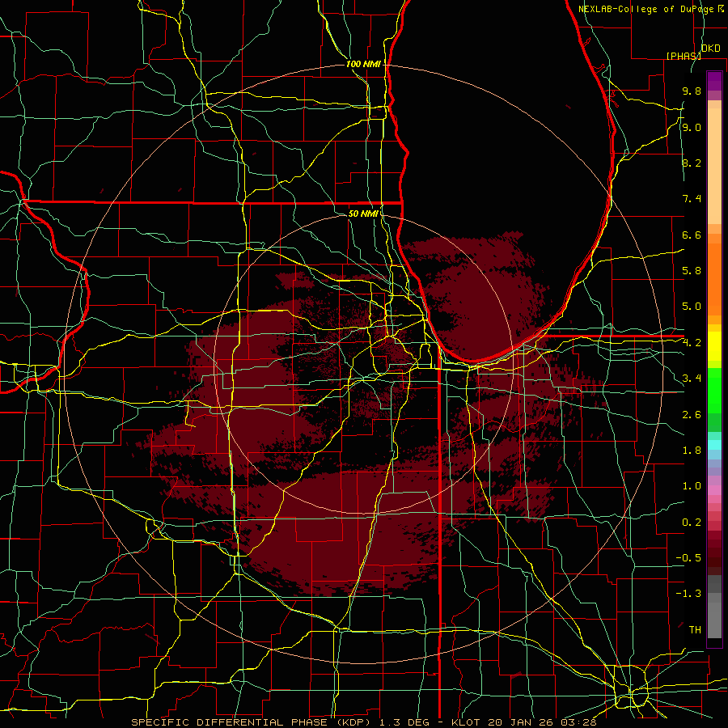Click the orange segment of the color bar
This screenshot has height=728, width=728.
coord(714,278)
